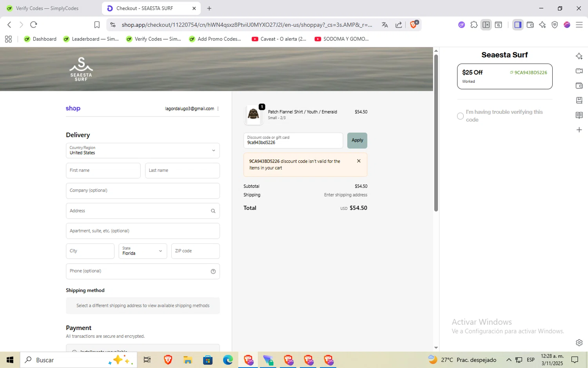
Task: Open sidebar reading list icon
Action: 579,115
